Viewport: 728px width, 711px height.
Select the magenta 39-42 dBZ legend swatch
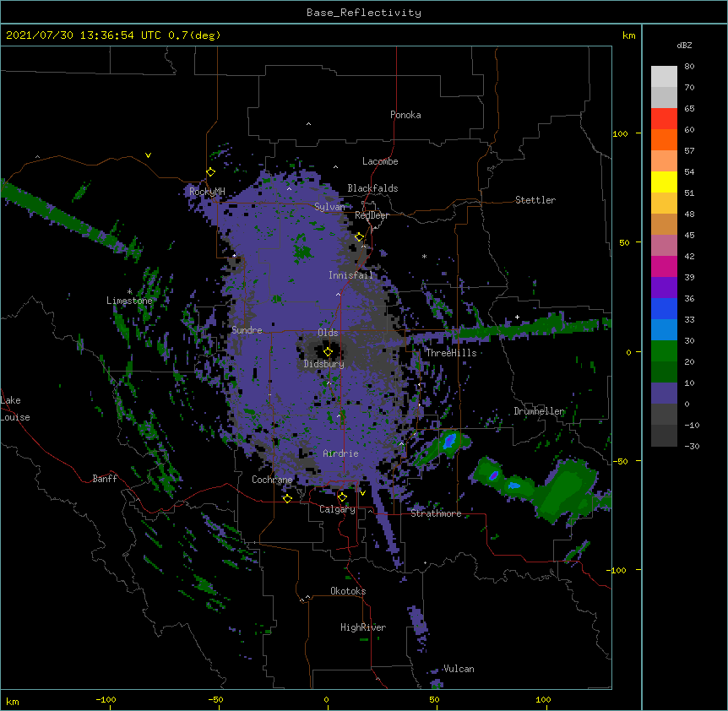point(664,266)
